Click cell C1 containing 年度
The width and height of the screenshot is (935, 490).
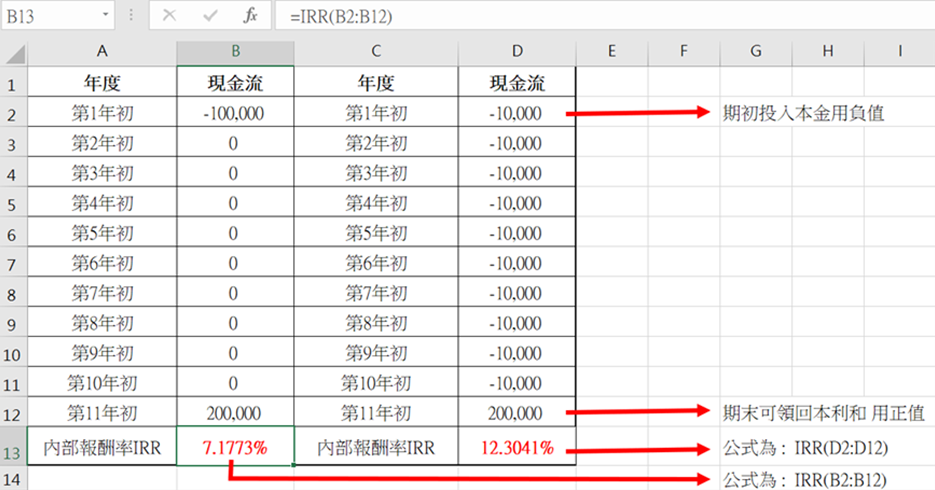click(376, 82)
